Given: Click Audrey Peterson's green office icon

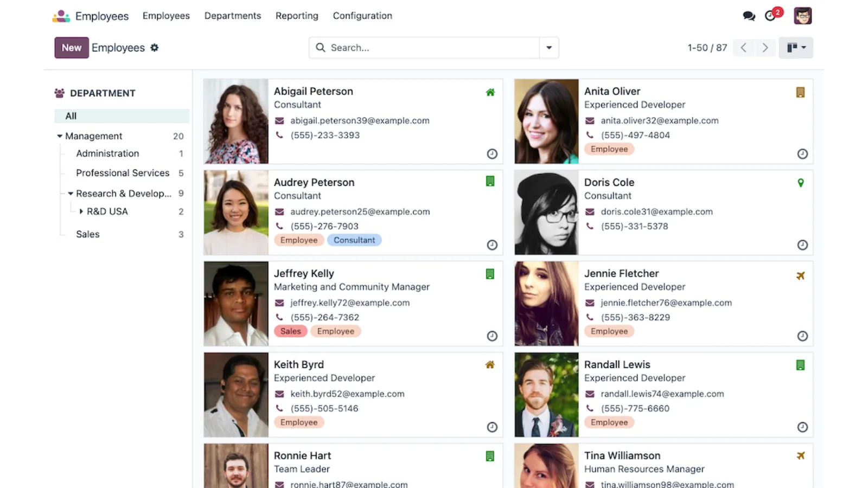Looking at the screenshot, I should coord(490,182).
